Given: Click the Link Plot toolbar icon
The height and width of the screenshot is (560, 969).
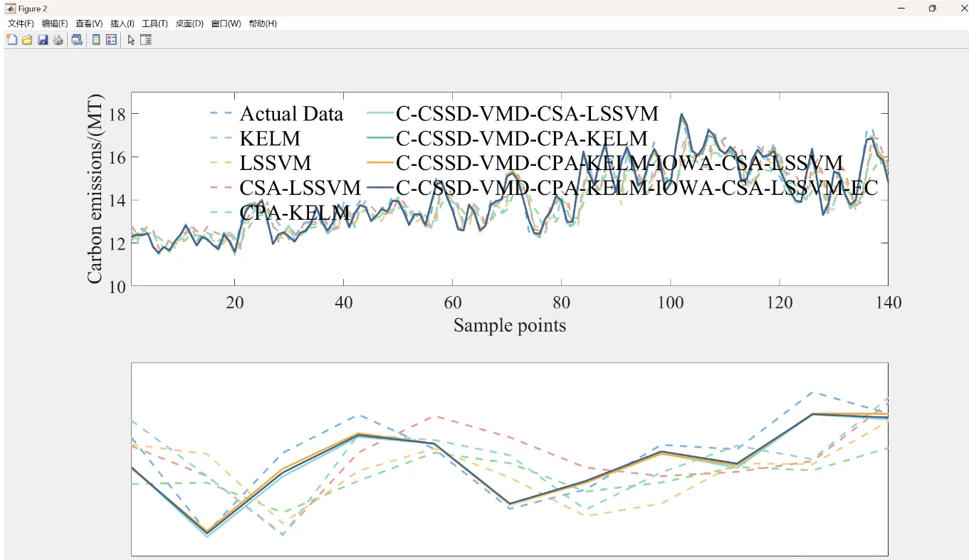Looking at the screenshot, I should 77,40.
